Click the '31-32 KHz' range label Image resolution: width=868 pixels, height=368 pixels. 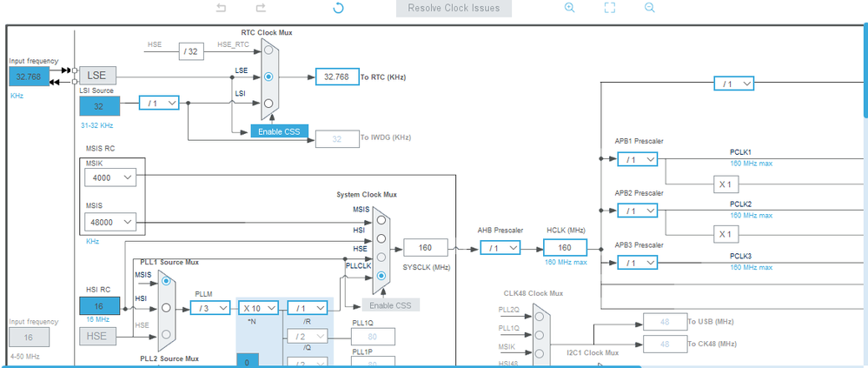tap(96, 125)
